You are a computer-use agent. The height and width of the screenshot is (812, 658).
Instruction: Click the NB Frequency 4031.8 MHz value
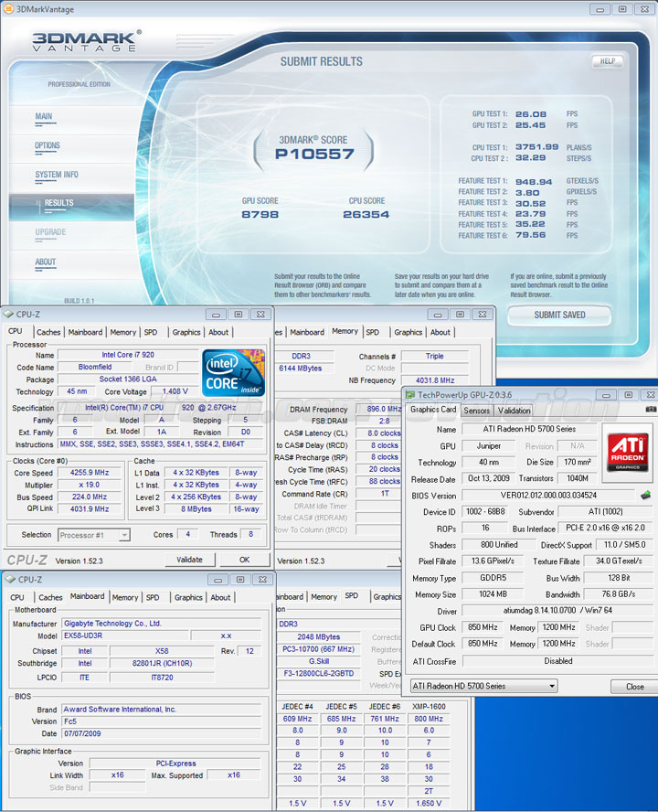(435, 380)
